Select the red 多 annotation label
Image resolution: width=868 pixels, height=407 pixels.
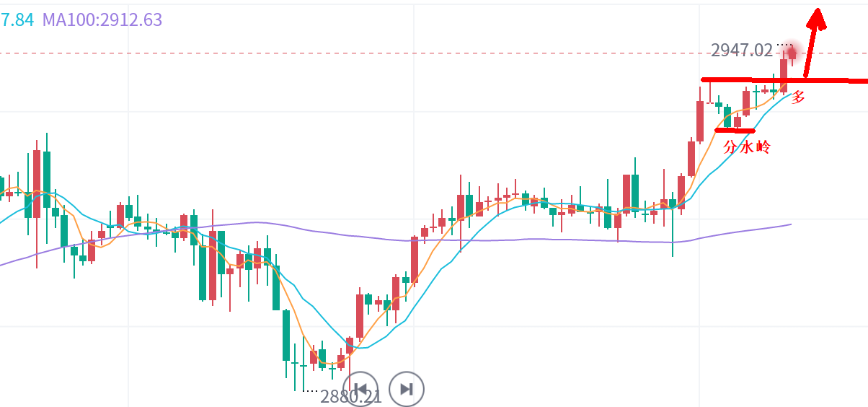coord(798,97)
